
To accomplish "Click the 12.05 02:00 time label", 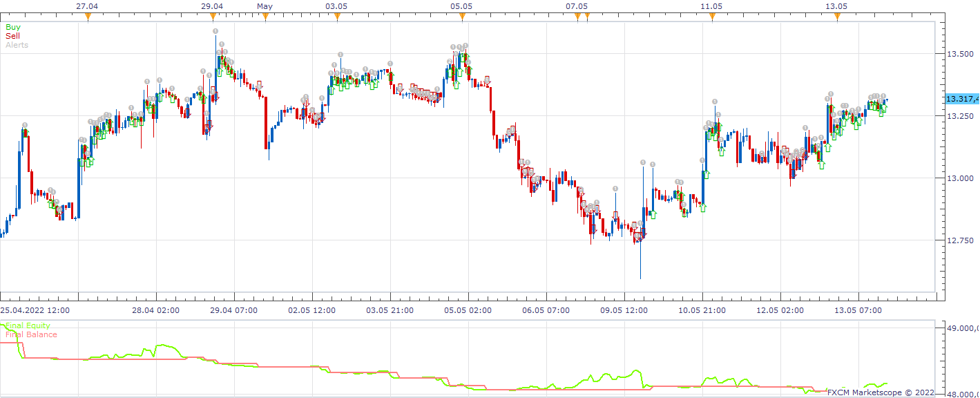I will [780, 310].
